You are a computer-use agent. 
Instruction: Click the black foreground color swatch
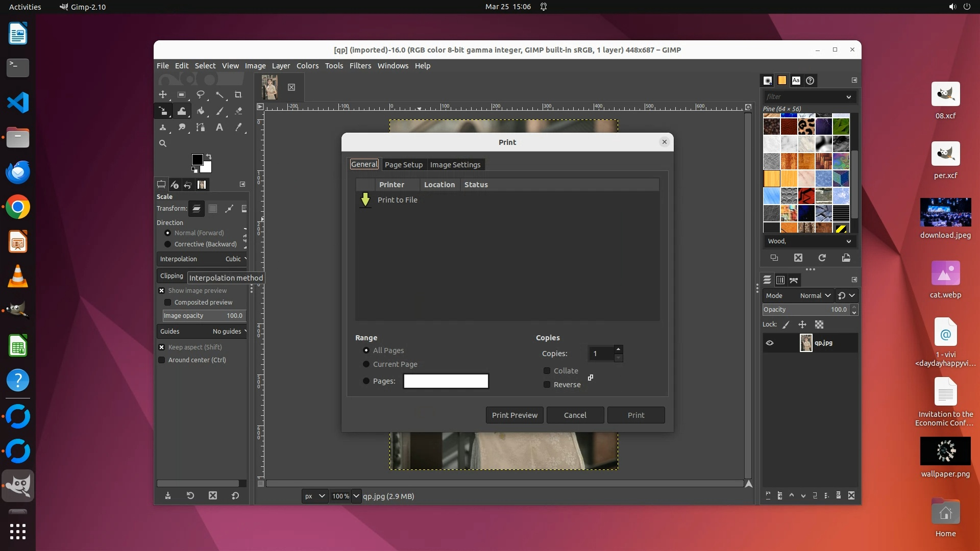coord(197,160)
